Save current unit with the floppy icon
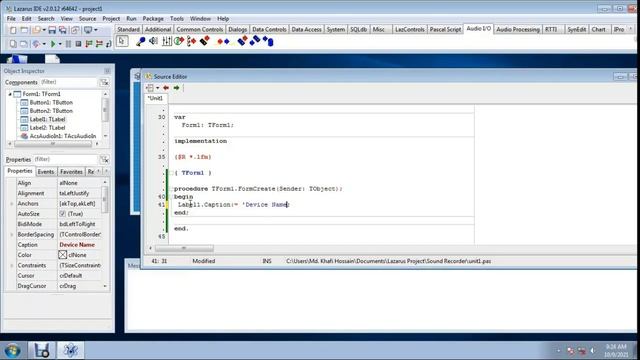This screenshot has height=360, width=640. pyautogui.click(x=52, y=30)
